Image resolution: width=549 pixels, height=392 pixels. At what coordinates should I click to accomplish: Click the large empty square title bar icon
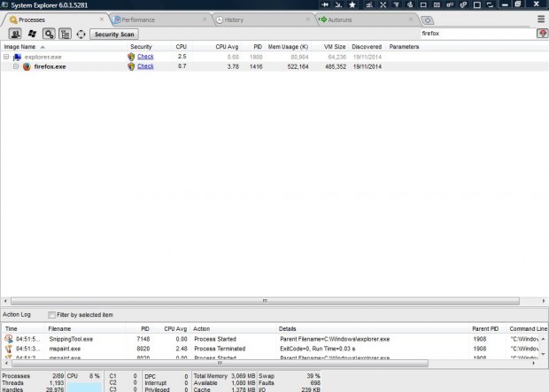point(476,4)
